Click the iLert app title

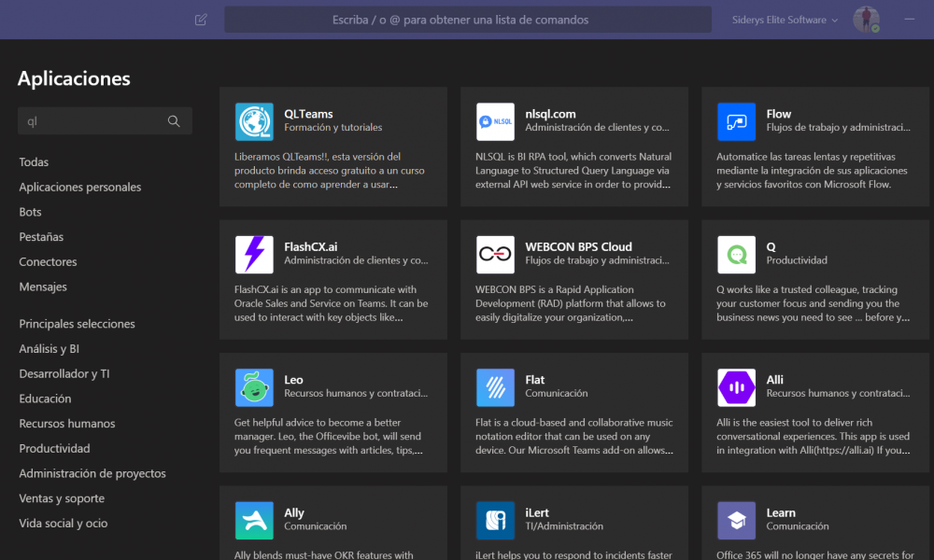pyautogui.click(x=537, y=512)
